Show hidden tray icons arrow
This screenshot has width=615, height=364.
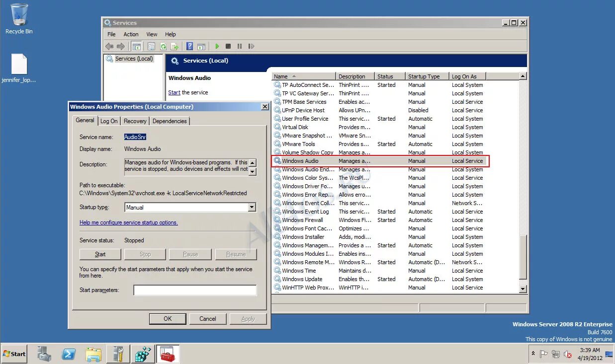(x=533, y=354)
